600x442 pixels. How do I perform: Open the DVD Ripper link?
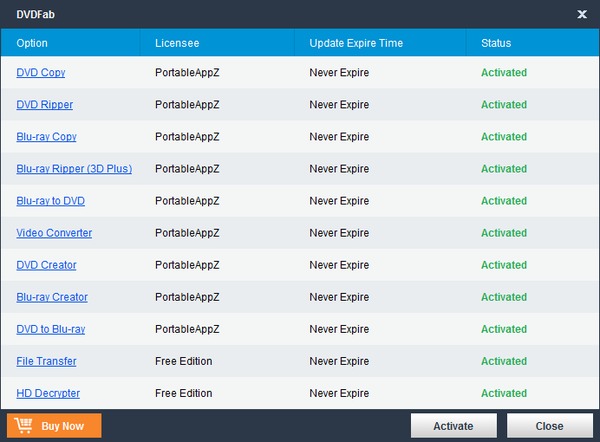click(x=44, y=105)
